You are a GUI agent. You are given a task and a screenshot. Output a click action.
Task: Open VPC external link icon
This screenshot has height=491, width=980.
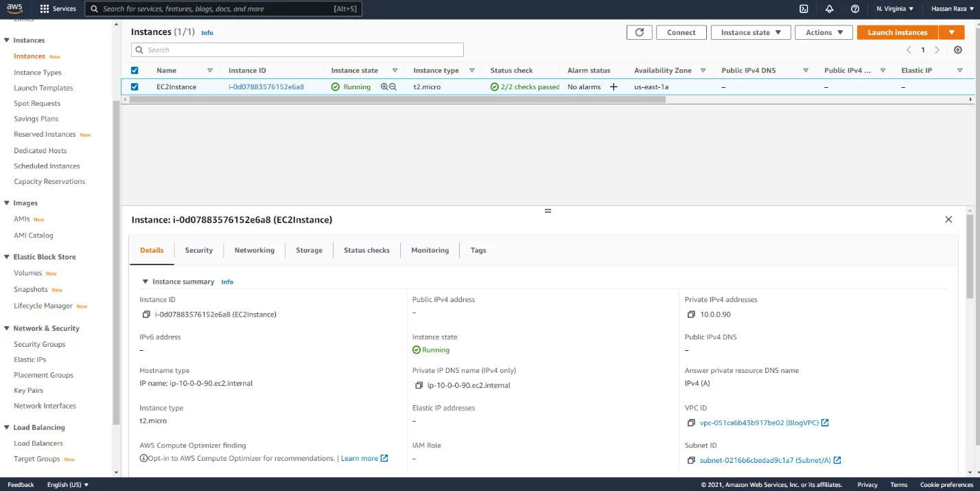825,423
